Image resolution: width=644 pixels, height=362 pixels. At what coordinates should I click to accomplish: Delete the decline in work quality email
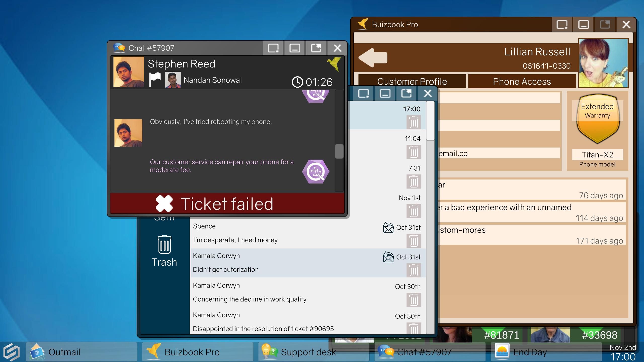tap(414, 300)
